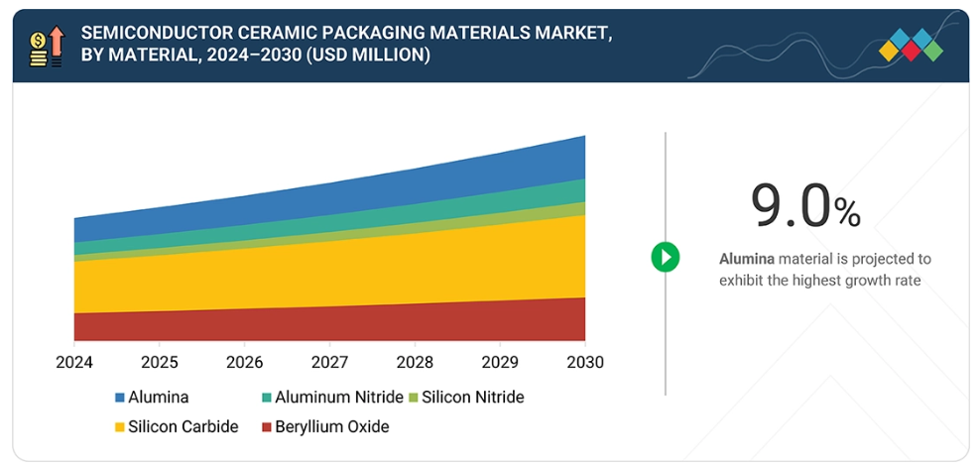Click the yellow Silicon Carbide chart area
The image size is (980, 467).
click(x=327, y=273)
